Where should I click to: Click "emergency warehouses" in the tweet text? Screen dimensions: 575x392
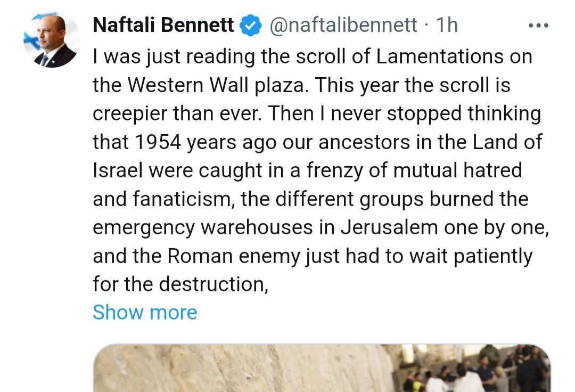[x=202, y=227]
